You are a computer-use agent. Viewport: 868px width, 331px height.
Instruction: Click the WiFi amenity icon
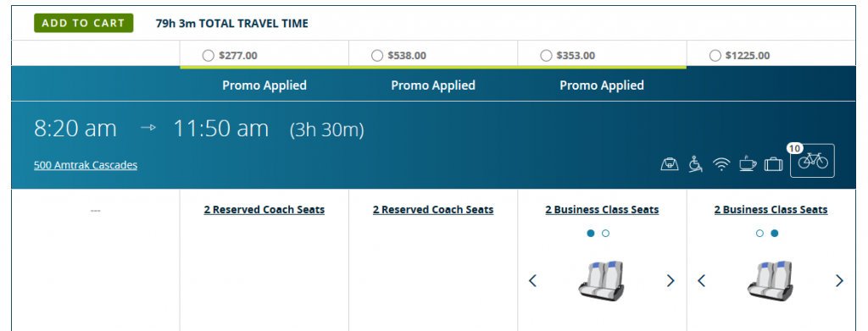pos(721,164)
